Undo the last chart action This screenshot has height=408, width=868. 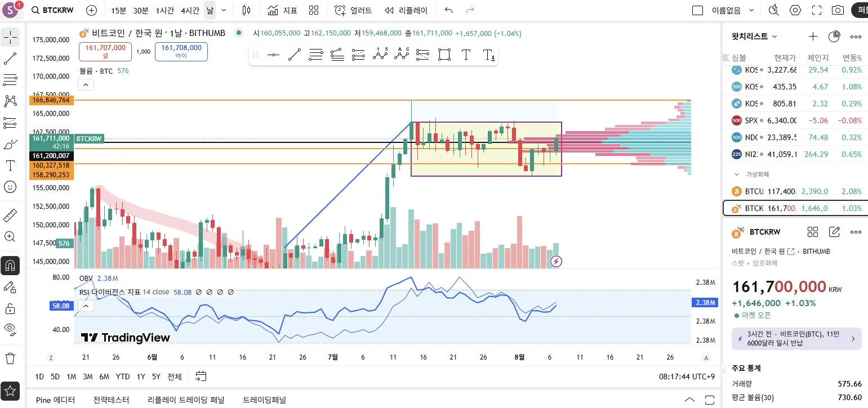pyautogui.click(x=449, y=10)
